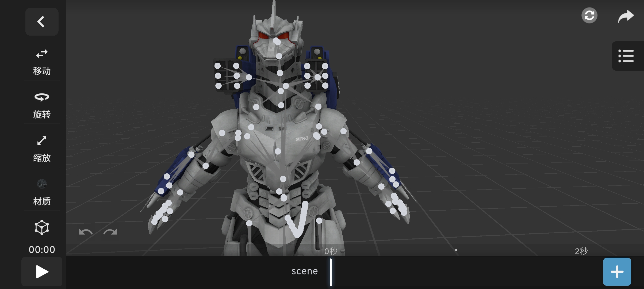
Task: Click the undo arrow
Action: [x=86, y=232]
